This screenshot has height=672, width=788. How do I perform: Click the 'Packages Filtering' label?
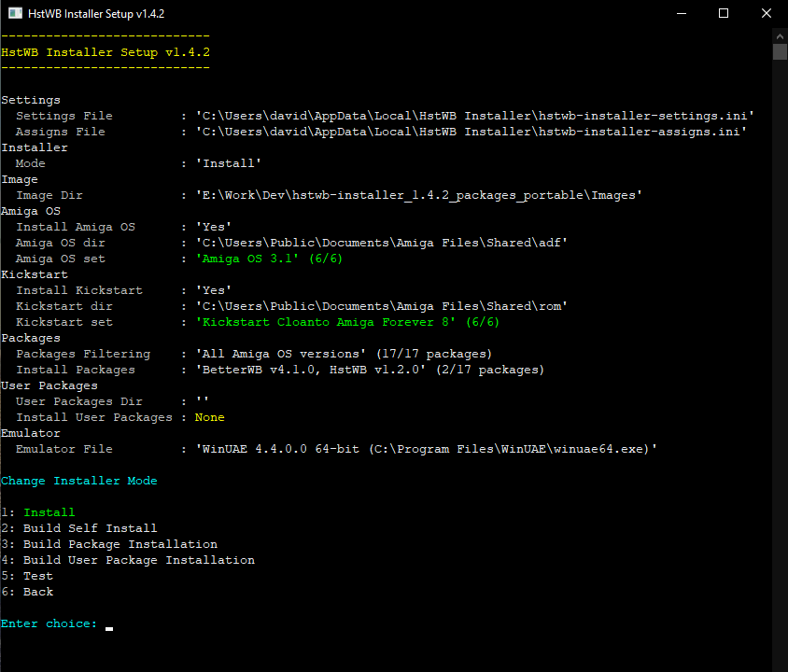83,354
